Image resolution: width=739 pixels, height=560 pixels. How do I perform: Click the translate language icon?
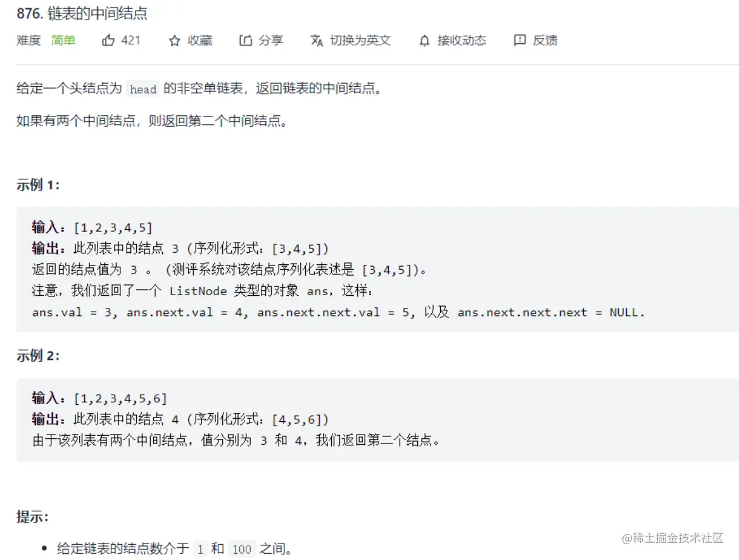point(317,41)
